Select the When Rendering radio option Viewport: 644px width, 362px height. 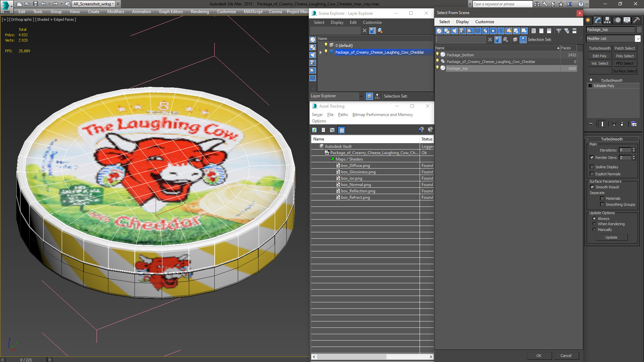click(x=594, y=224)
